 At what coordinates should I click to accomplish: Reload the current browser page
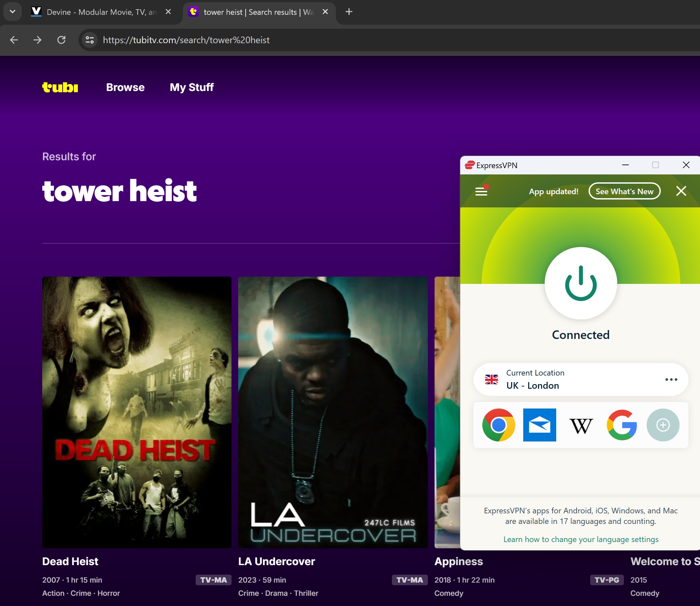click(61, 40)
